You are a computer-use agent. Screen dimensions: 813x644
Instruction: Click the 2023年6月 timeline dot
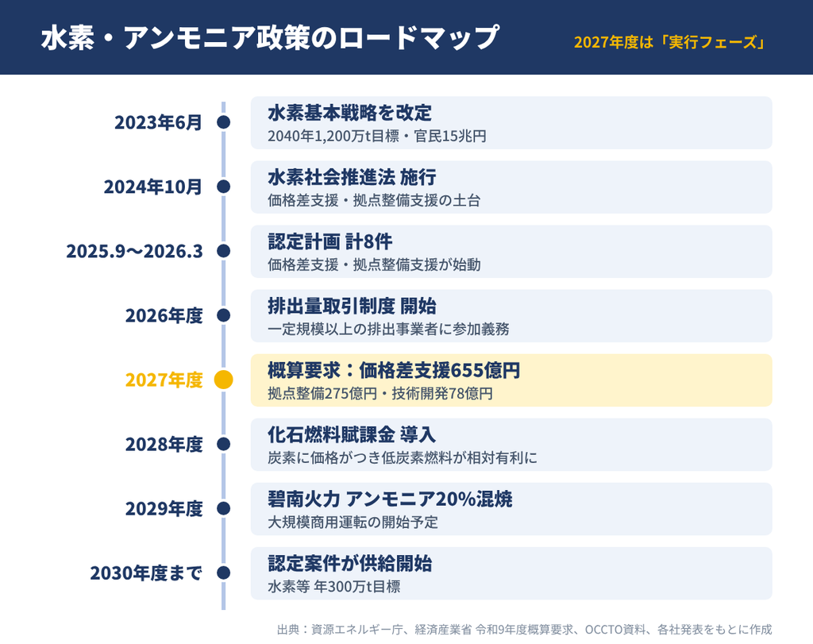coord(223,122)
